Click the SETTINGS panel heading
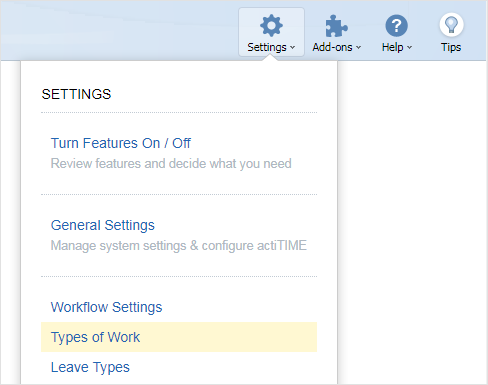Image resolution: width=488 pixels, height=385 pixels. click(76, 94)
